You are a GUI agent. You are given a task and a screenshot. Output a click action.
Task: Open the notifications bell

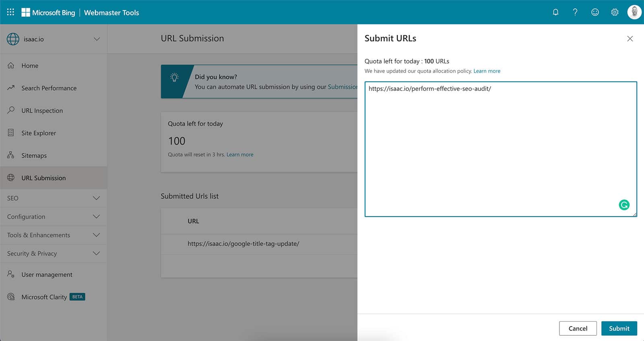[555, 12]
